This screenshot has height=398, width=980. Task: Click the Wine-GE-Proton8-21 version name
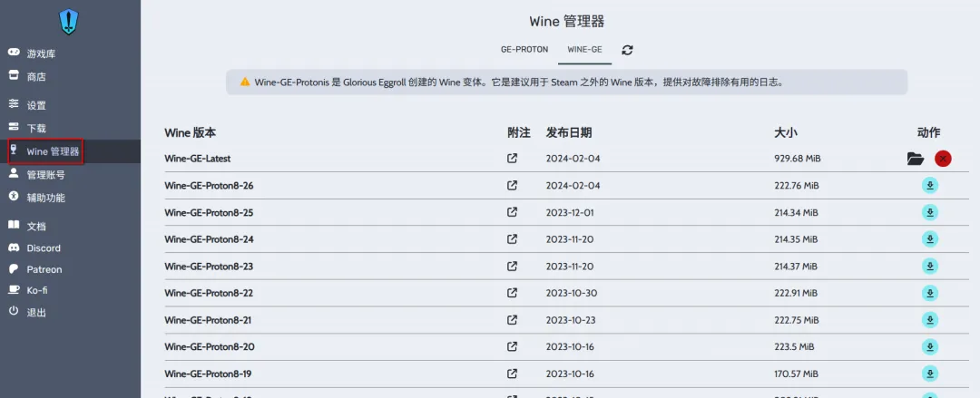click(208, 320)
